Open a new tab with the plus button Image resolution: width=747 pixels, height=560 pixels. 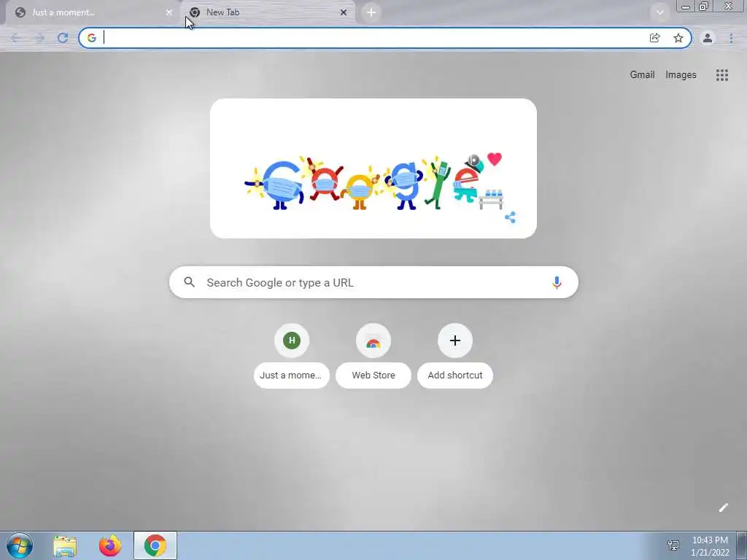[x=371, y=12]
